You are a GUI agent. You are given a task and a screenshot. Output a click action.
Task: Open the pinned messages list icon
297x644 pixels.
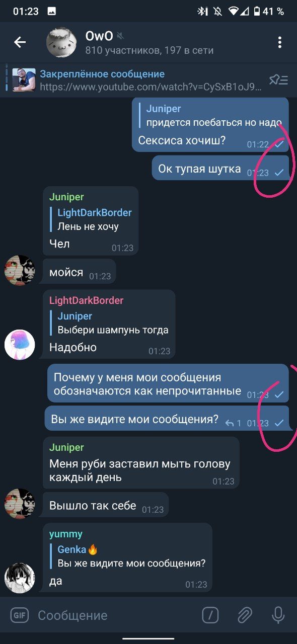[278, 79]
